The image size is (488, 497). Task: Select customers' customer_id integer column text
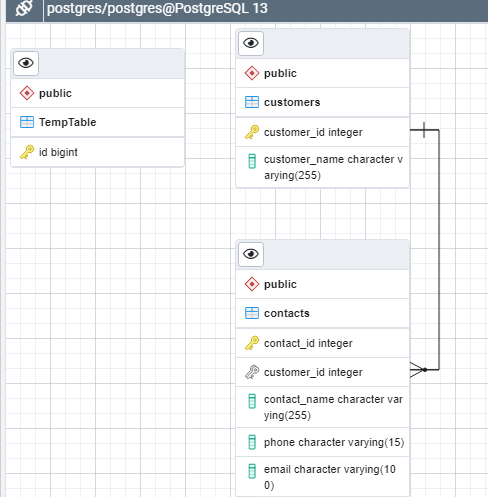[x=313, y=132]
